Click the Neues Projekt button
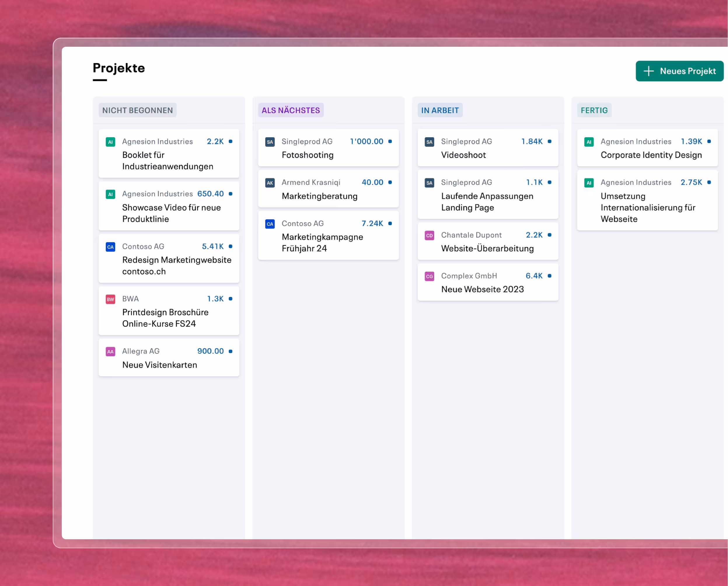 pos(679,71)
